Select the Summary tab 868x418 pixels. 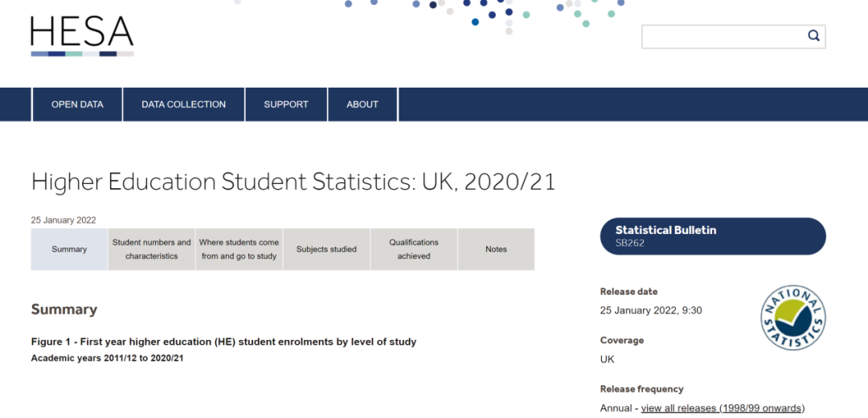click(x=69, y=249)
